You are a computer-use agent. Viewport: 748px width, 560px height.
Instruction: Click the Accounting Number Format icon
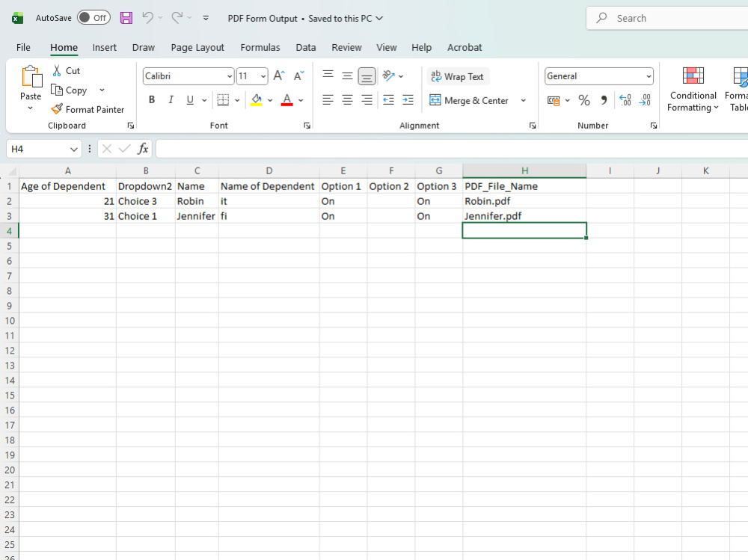coord(554,101)
